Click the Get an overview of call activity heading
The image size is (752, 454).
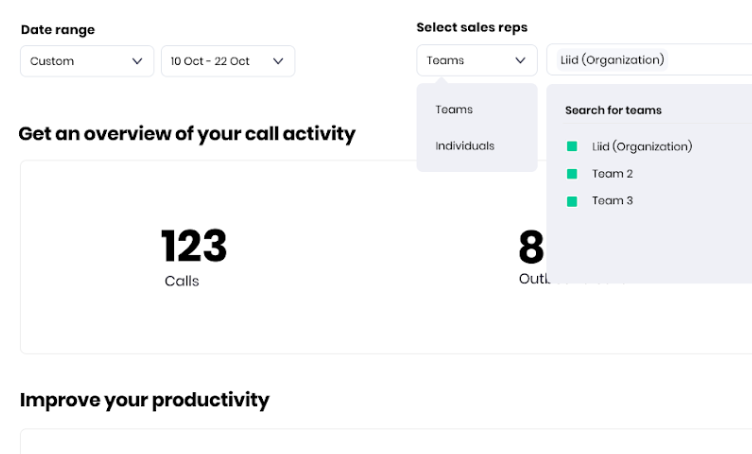point(187,134)
